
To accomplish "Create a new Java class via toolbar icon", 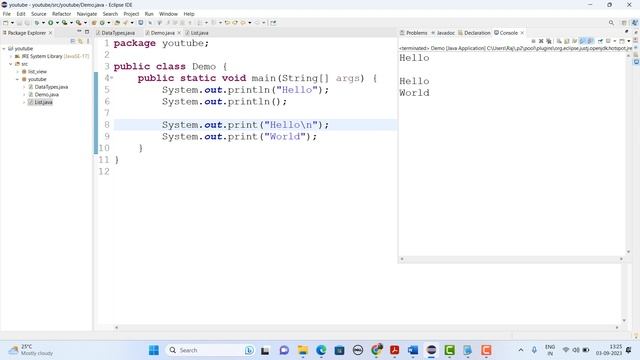I will tap(102, 23).
